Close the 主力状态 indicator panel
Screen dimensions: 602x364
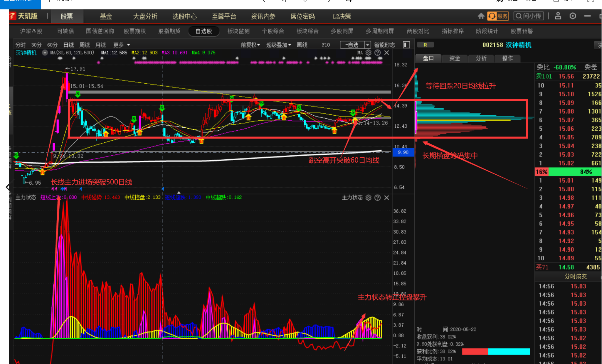pyautogui.click(x=387, y=198)
